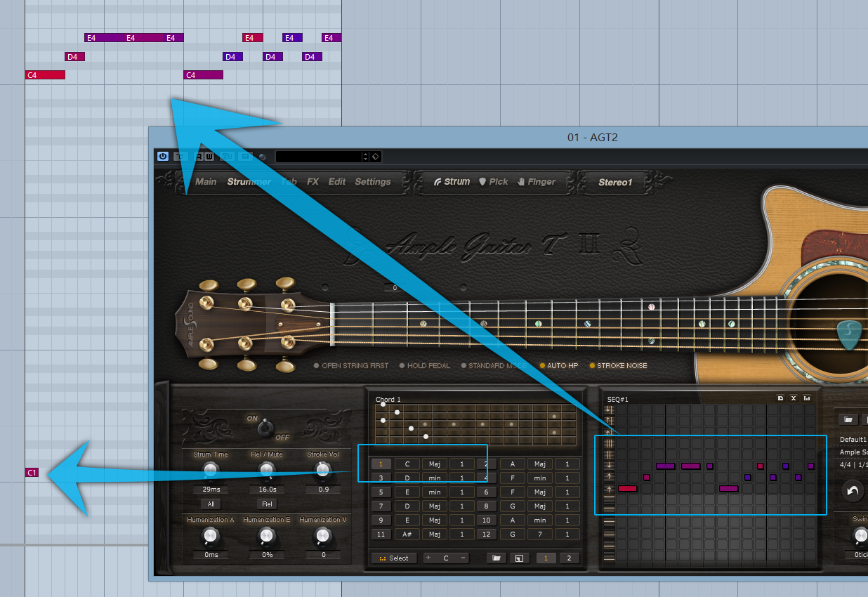
Task: Click the chord panel window icon beside folder
Action: coord(518,558)
